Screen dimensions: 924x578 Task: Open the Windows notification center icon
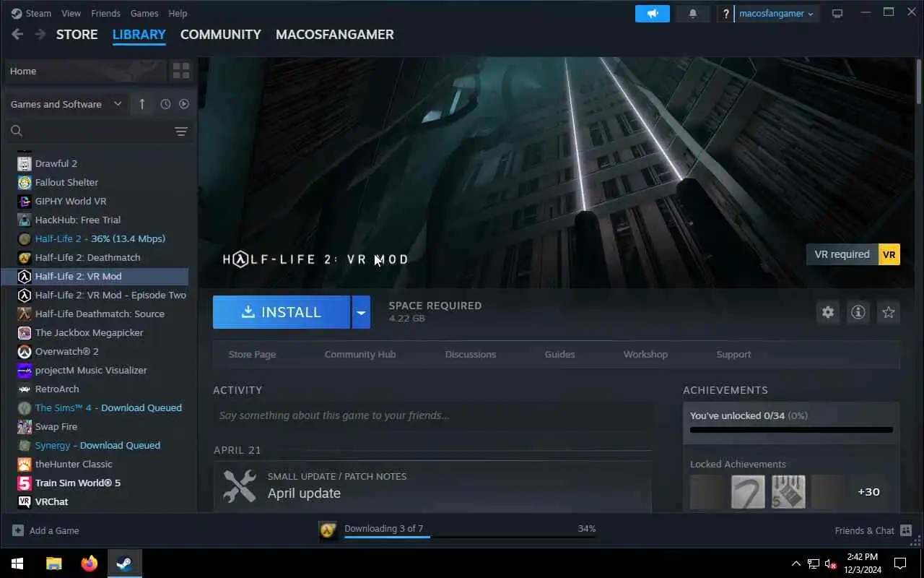pos(900,564)
